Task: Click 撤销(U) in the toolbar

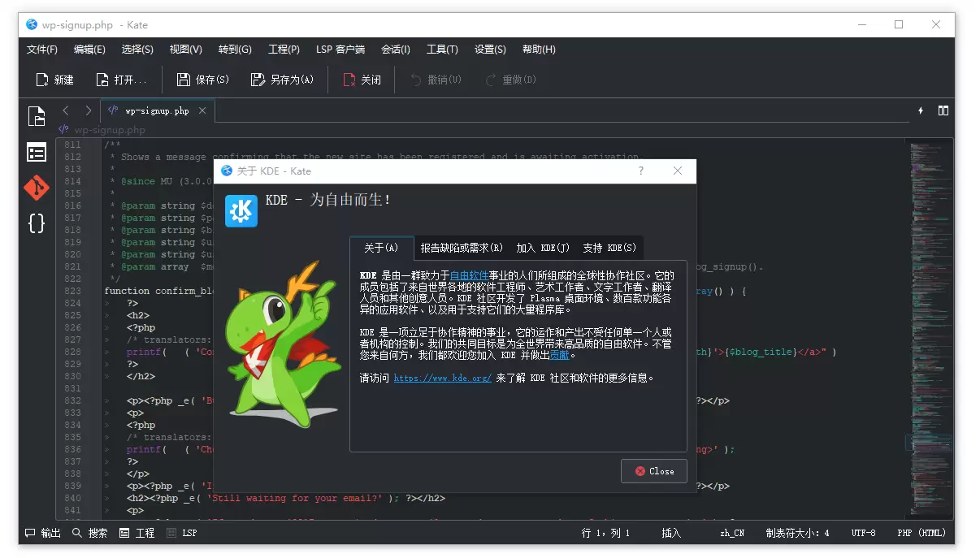Action: (x=436, y=80)
